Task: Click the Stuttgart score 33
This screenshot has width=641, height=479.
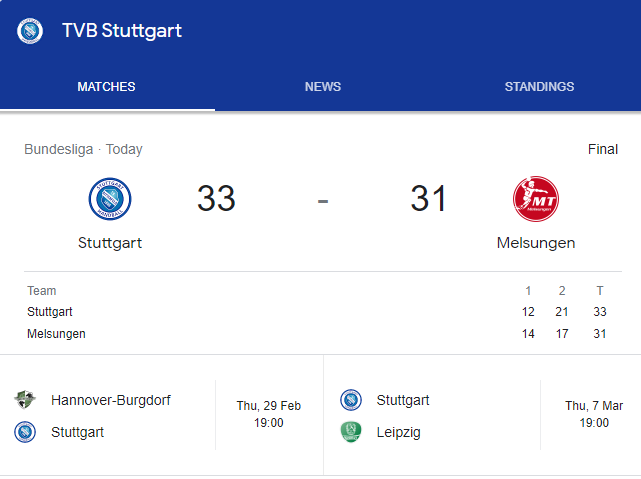Action: pos(216,199)
